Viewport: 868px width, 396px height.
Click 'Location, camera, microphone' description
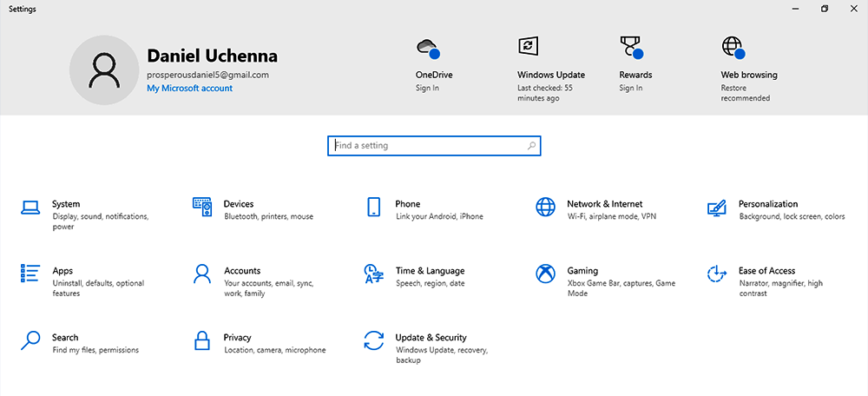pyautogui.click(x=274, y=350)
